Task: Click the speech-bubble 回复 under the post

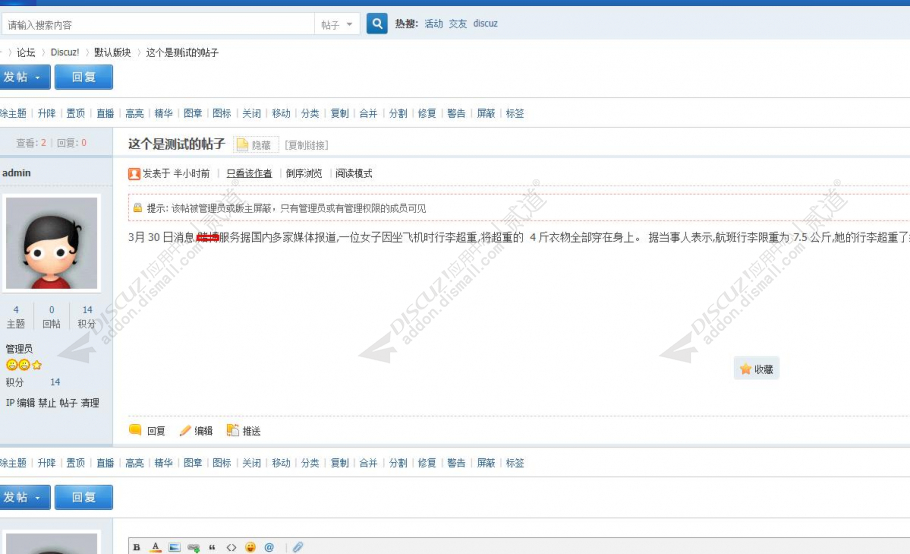Action: 147,430
